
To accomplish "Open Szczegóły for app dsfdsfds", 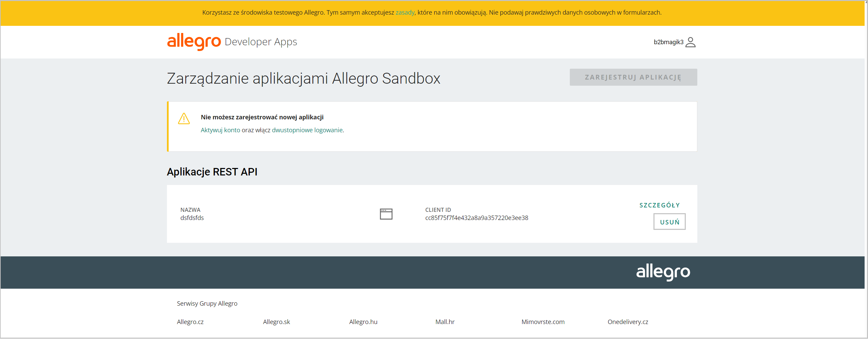I will pyautogui.click(x=659, y=205).
